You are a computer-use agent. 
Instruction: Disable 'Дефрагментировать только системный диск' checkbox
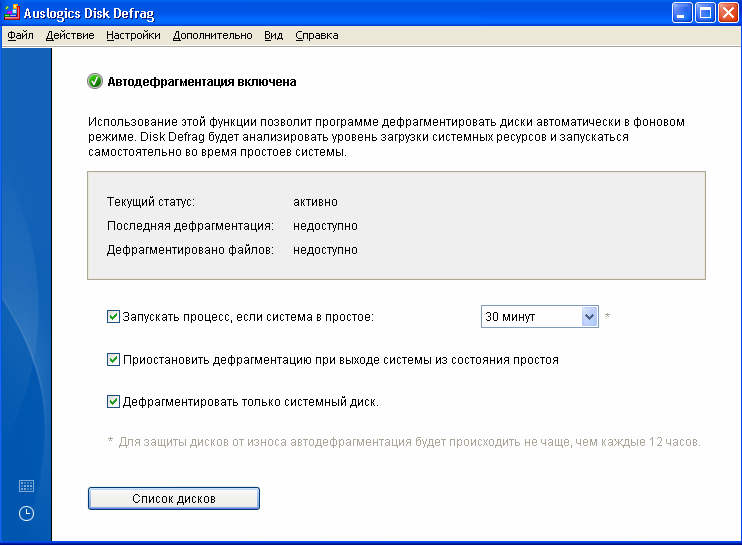click(113, 402)
